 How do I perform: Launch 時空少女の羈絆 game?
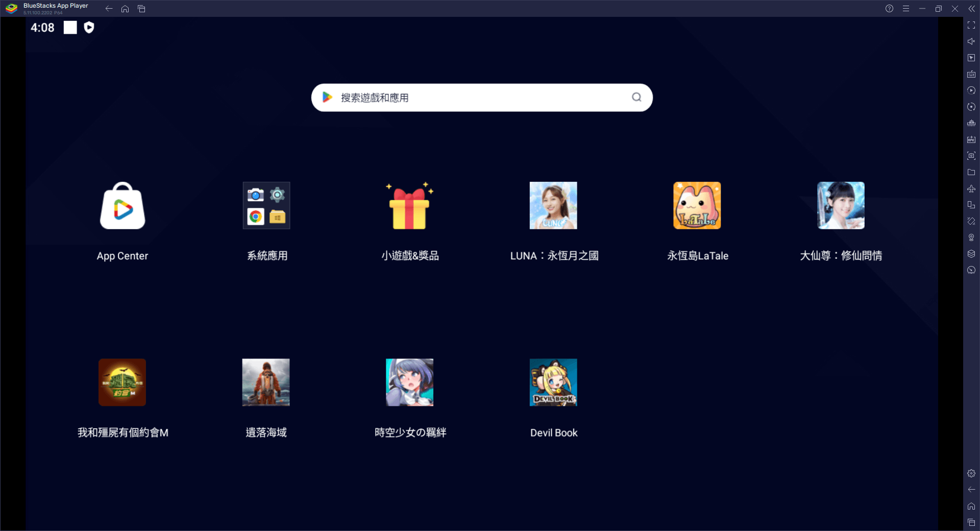pos(410,382)
